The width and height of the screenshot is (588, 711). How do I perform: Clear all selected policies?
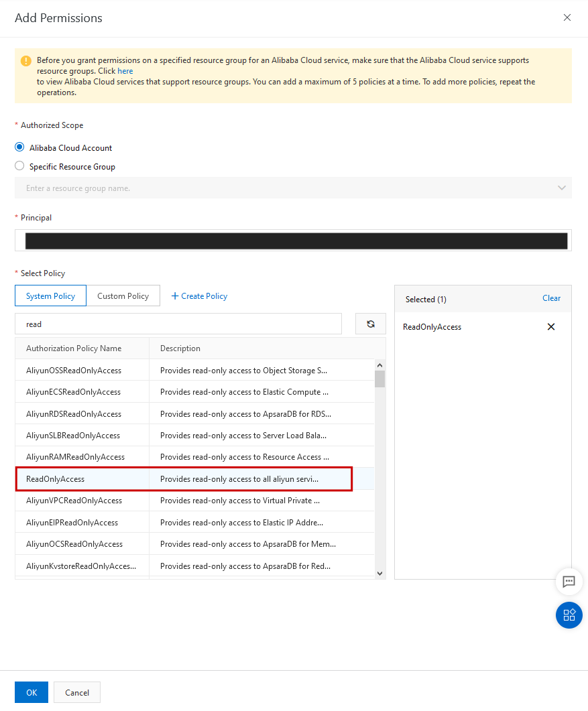551,298
